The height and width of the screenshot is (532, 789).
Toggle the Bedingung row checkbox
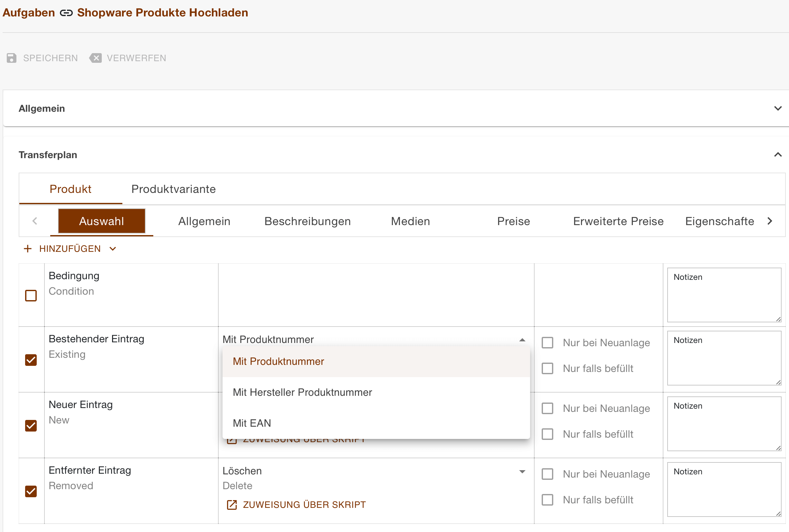pos(31,296)
